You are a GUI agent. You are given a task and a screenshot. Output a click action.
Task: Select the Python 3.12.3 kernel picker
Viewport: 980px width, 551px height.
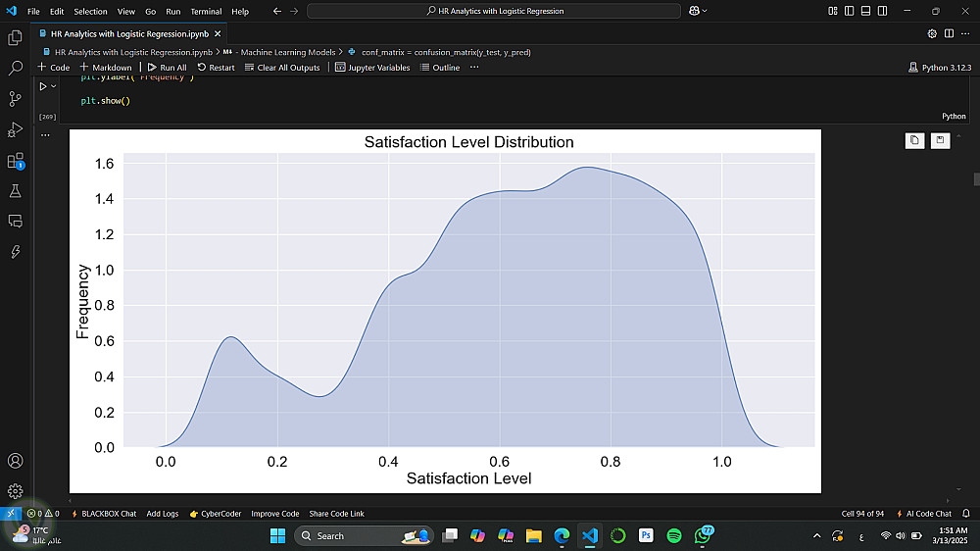pos(940,67)
